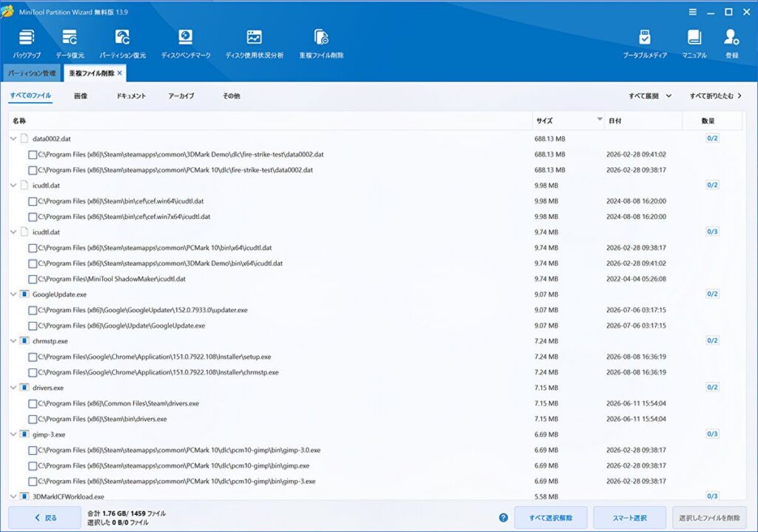Select MiniTool ShadowMaker icudtl.dat checkbox
The width and height of the screenshot is (758, 532).
pos(33,279)
